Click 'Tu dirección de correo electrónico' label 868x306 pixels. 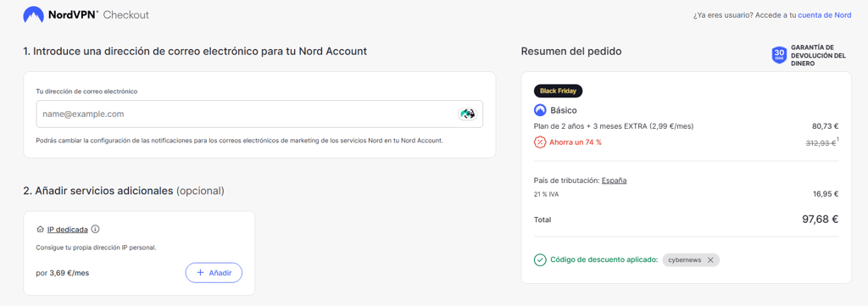point(86,92)
